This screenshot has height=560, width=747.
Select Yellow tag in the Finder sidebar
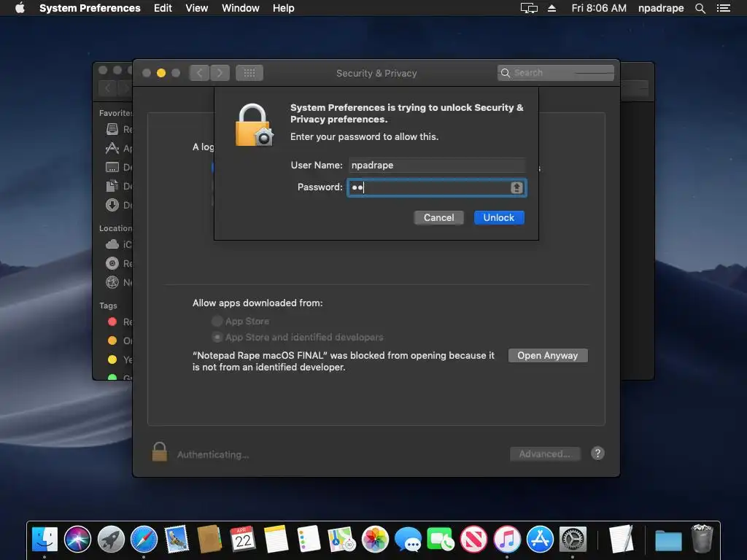[119, 359]
